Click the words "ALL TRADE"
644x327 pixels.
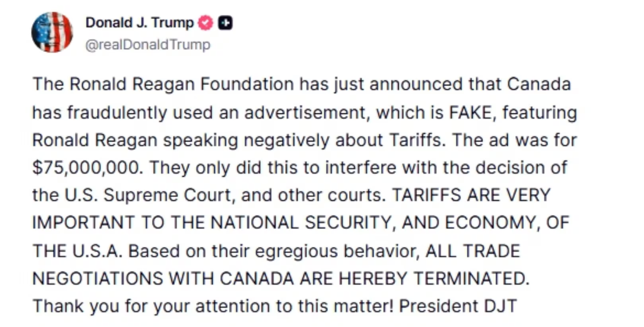[x=472, y=251]
